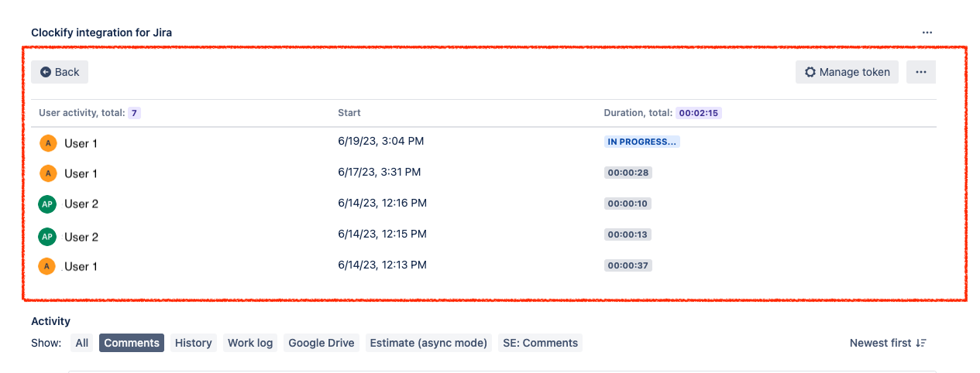The height and width of the screenshot is (373, 980).
Task: Click the user activity total count 7
Action: pyautogui.click(x=134, y=113)
